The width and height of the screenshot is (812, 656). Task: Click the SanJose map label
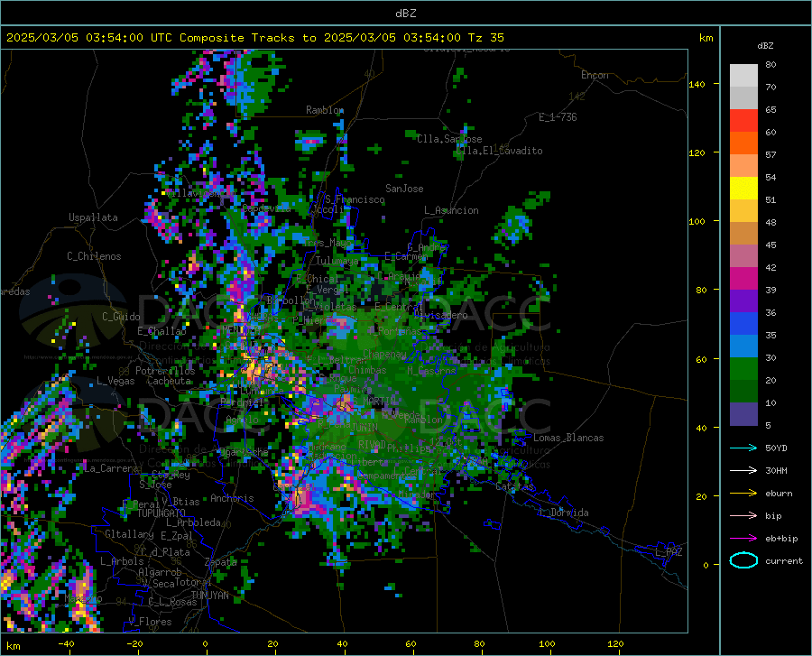tap(404, 189)
